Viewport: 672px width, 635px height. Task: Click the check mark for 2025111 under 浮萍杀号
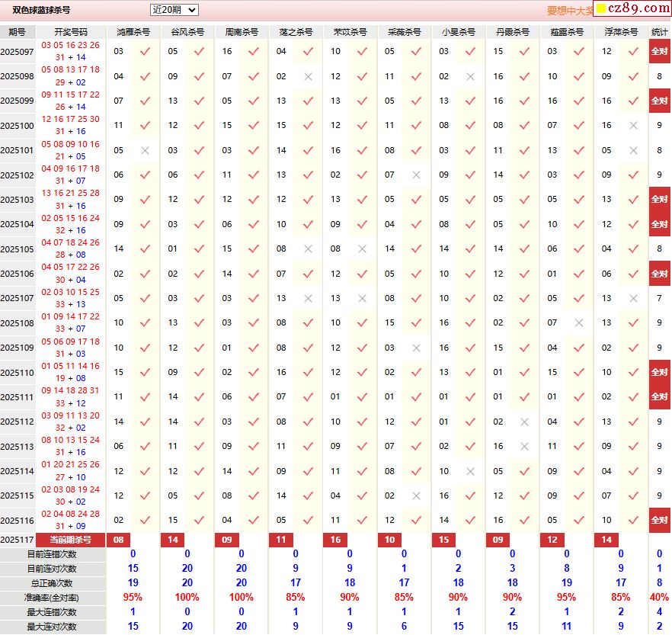(633, 397)
